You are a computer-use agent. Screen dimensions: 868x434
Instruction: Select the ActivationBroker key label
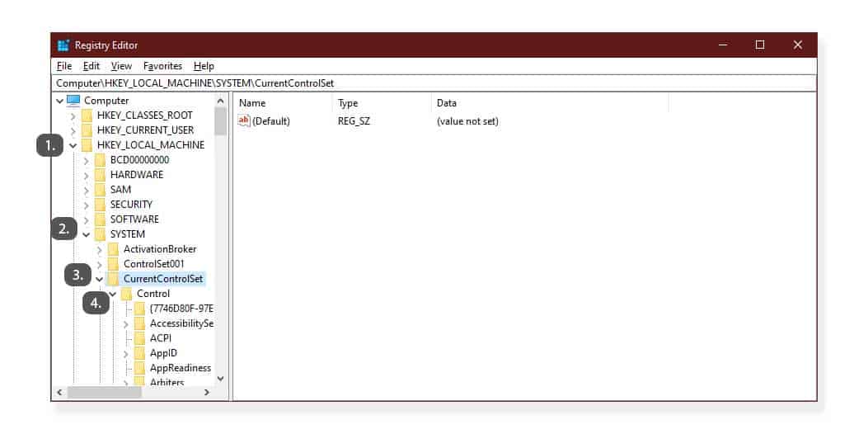click(160, 249)
